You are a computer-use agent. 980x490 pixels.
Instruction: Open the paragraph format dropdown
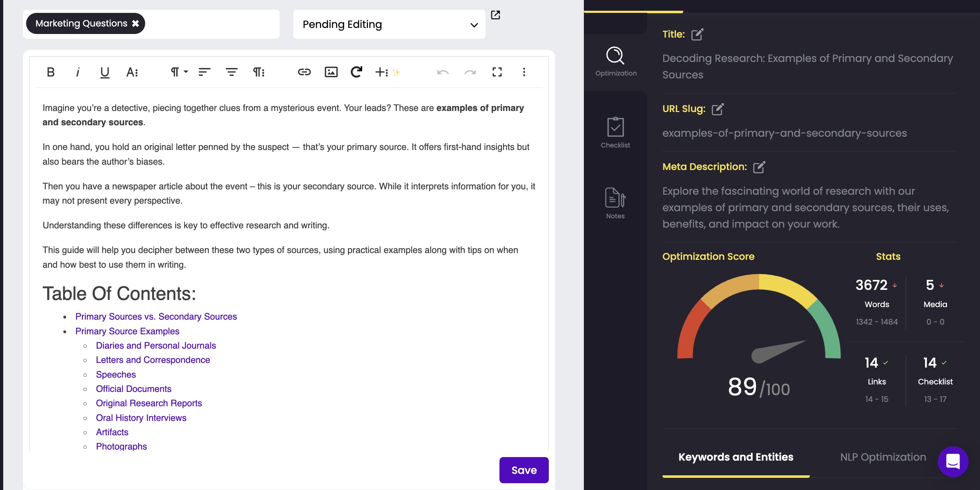coord(178,72)
